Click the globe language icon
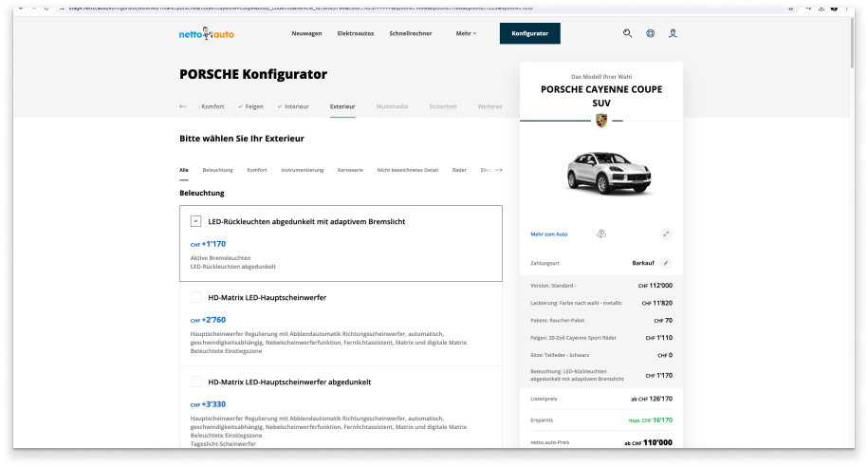 (651, 33)
